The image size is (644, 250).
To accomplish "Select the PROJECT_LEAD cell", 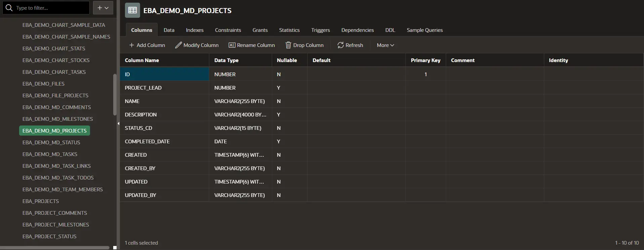I will 165,88.
